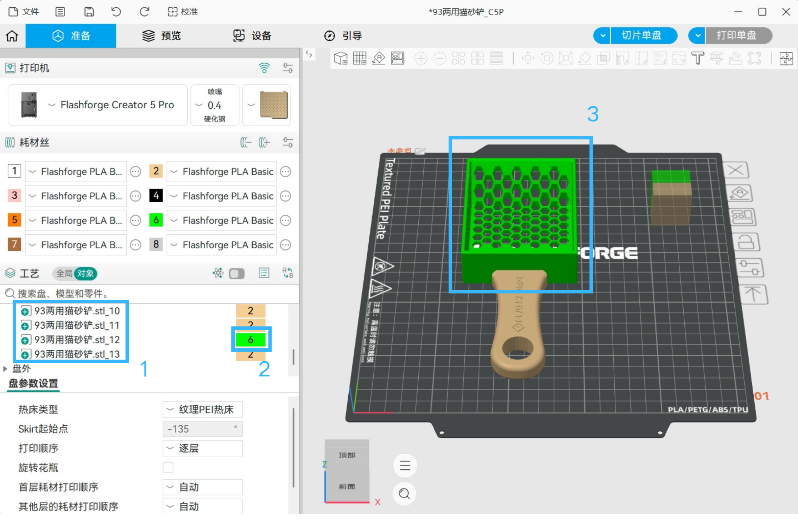Click filament 4 black color swatch

click(156, 196)
